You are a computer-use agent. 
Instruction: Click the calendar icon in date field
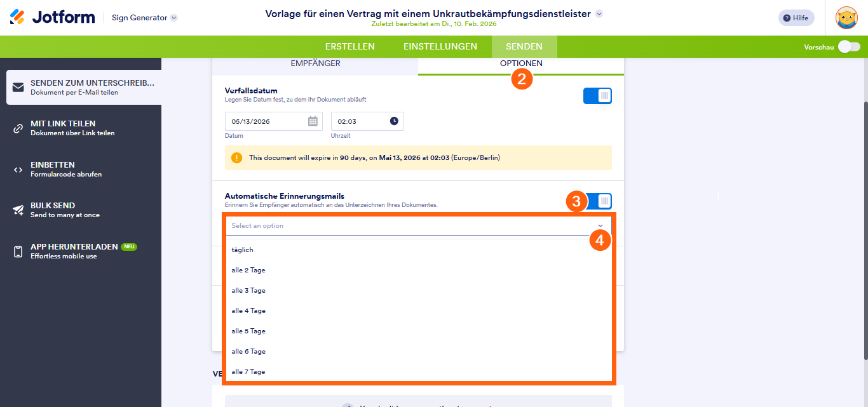(313, 121)
